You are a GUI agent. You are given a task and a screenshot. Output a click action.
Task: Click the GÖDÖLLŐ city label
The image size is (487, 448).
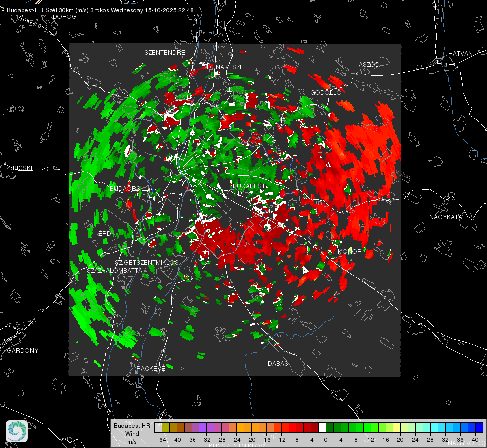click(x=326, y=92)
